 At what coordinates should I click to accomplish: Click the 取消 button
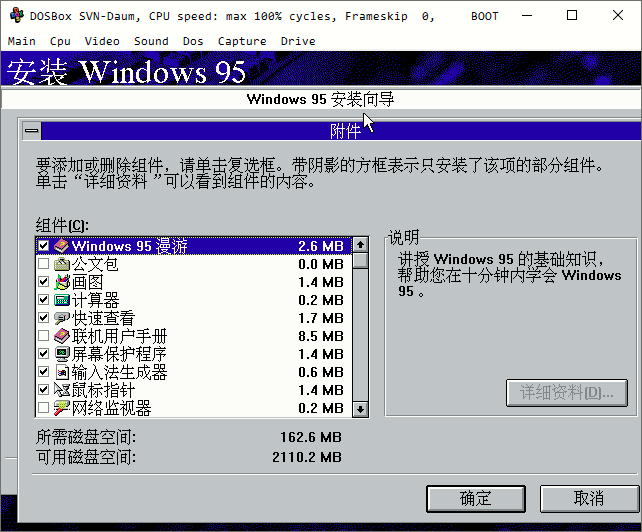click(589, 498)
